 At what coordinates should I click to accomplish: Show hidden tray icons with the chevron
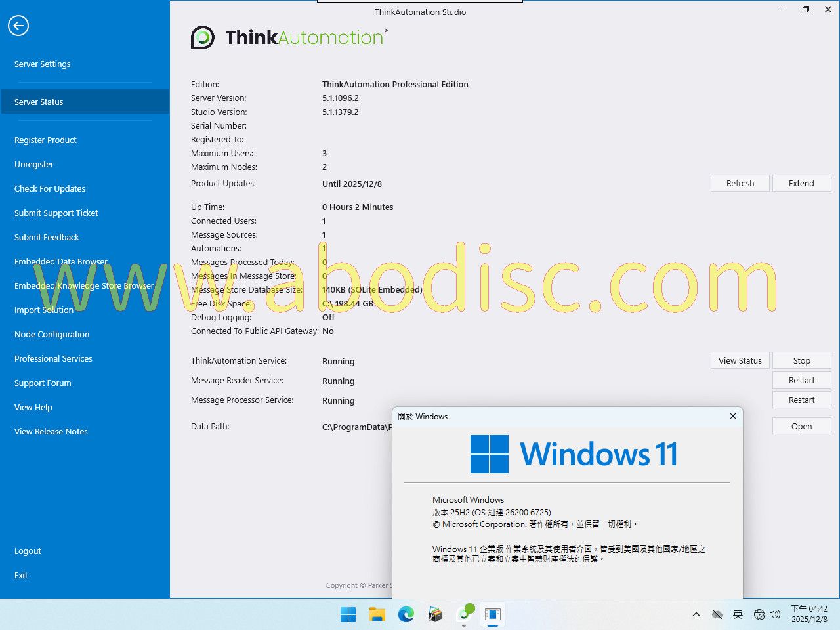click(x=696, y=614)
